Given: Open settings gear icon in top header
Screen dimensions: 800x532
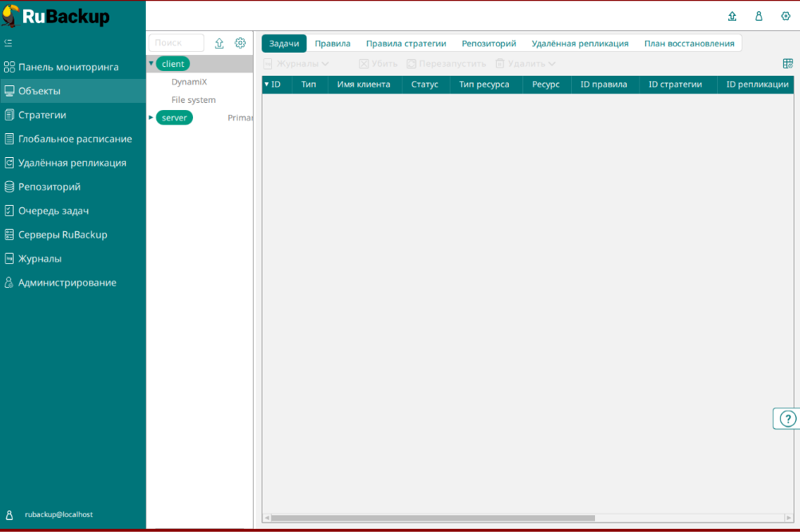Looking at the screenshot, I should [786, 16].
